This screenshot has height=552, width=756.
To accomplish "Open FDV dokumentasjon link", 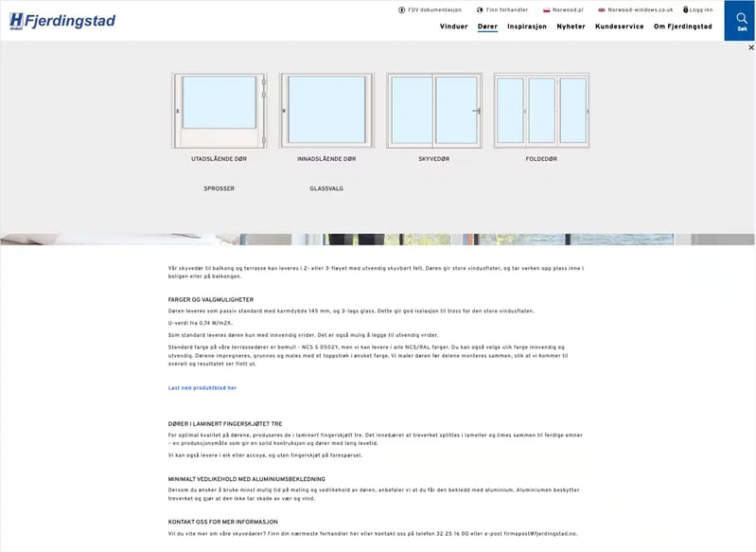I will pos(434,9).
